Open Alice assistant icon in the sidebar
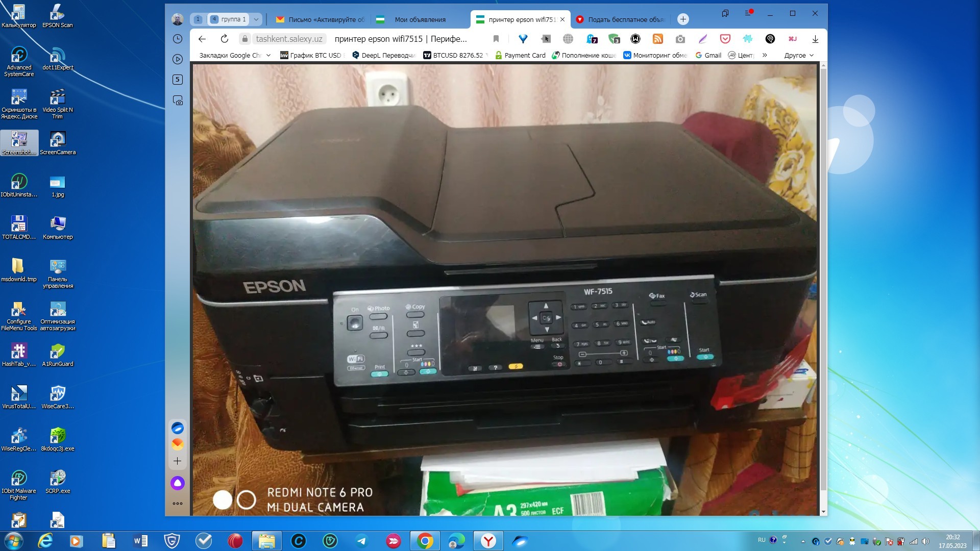980x551 pixels. 178,484
